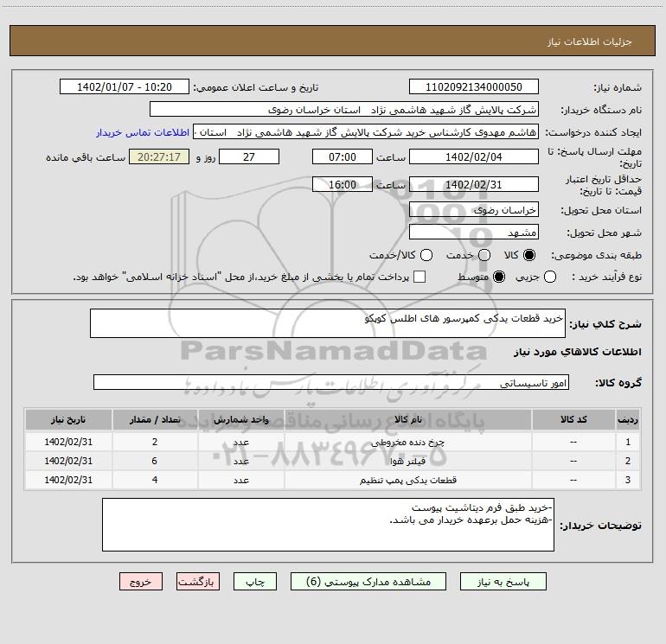Click the شماره نیاز number field
The height and width of the screenshot is (644, 666).
(x=474, y=87)
